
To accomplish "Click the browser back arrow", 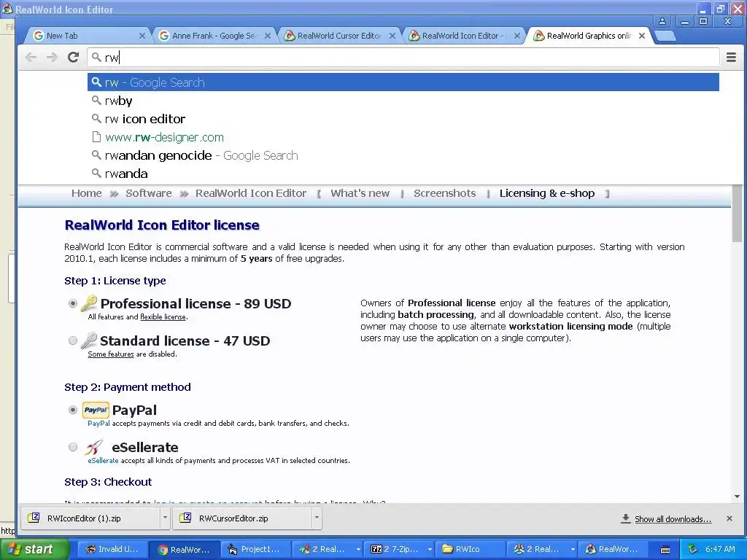I will click(x=31, y=58).
